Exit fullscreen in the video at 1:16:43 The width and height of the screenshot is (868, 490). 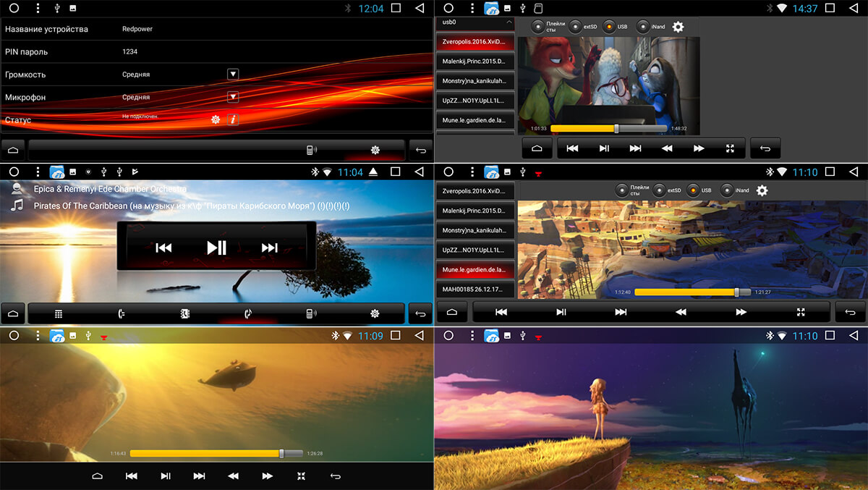pos(302,476)
